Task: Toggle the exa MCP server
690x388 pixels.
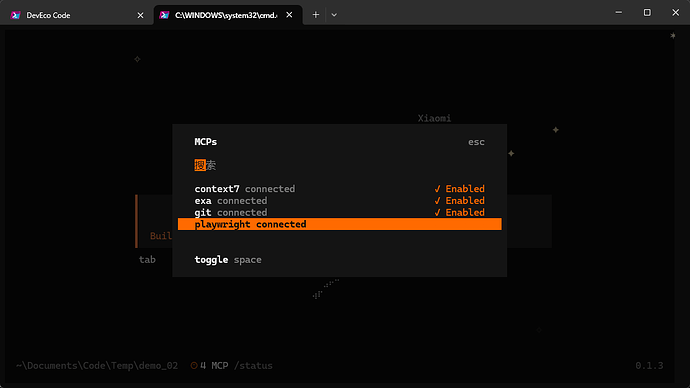Action: (339, 201)
